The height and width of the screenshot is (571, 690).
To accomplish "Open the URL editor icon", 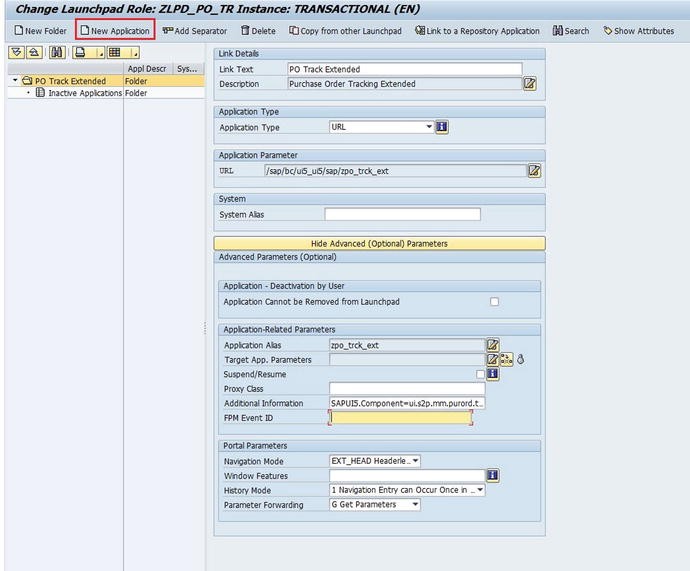I will pyautogui.click(x=534, y=171).
